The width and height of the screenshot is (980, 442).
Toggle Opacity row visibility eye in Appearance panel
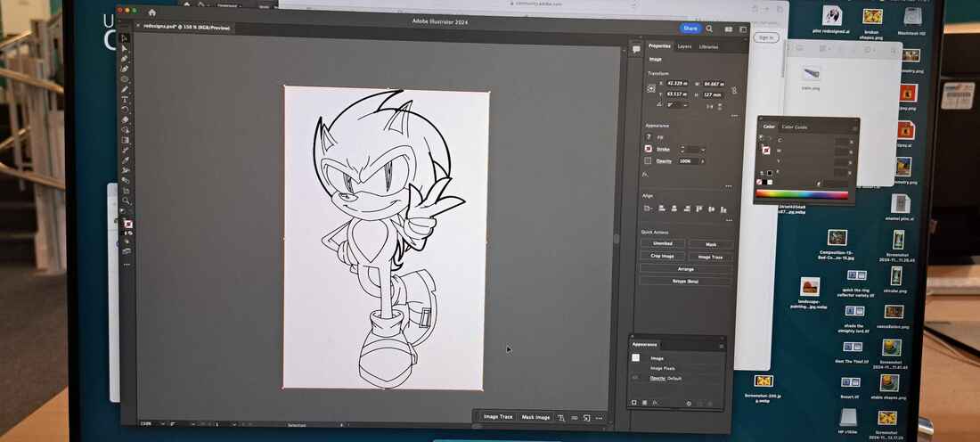pos(635,378)
